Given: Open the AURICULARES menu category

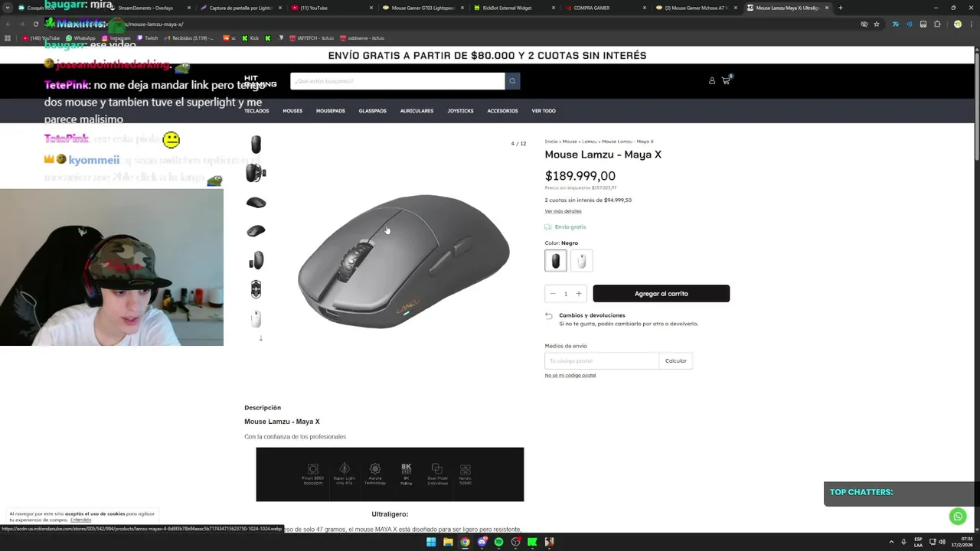Looking at the screenshot, I should pyautogui.click(x=416, y=111).
